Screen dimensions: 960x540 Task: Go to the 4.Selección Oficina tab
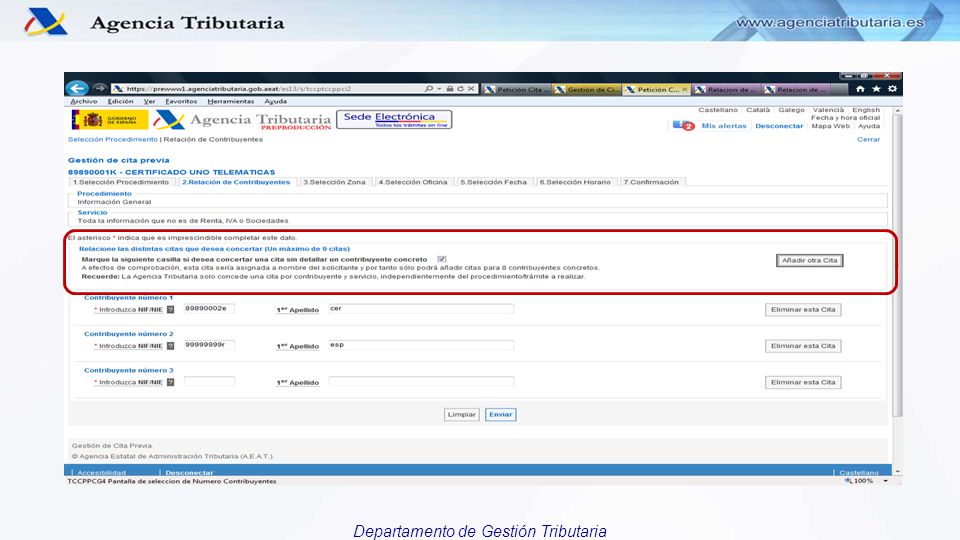click(413, 182)
